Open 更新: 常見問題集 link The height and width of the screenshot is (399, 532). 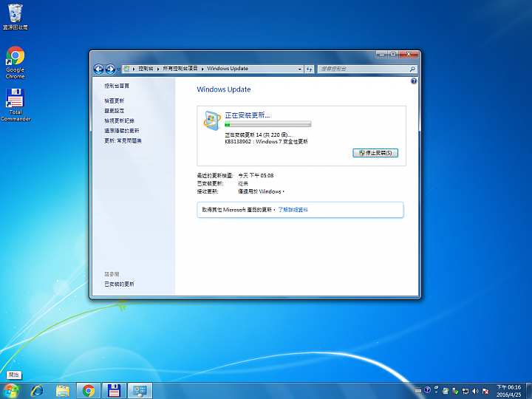(123, 140)
